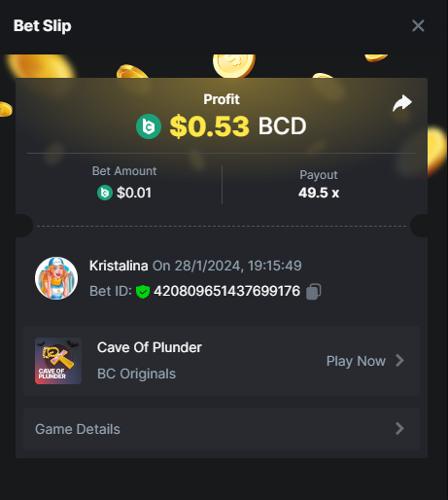
Task: Open the Game Details row
Action: pyautogui.click(x=222, y=429)
